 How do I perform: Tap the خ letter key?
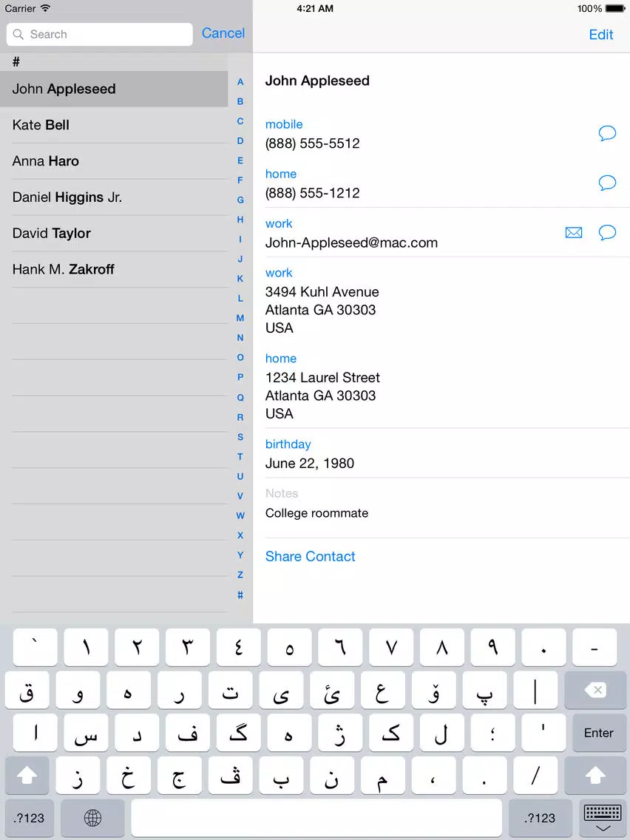click(129, 775)
